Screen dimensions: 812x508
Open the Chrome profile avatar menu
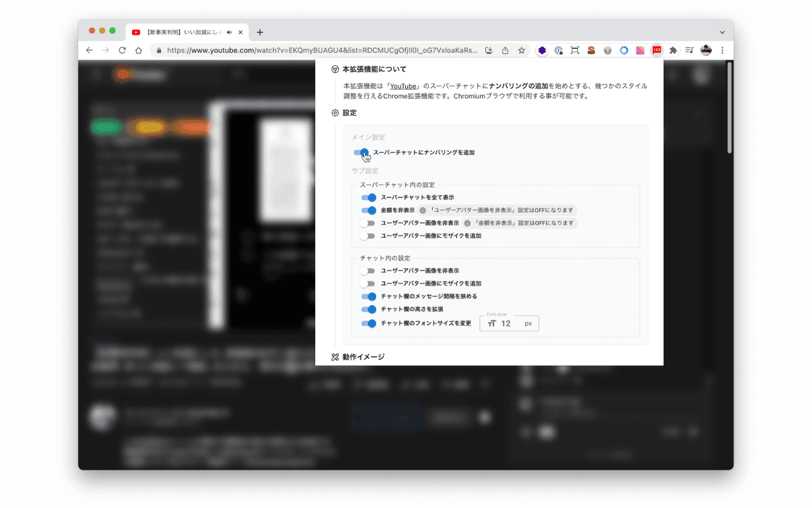706,50
